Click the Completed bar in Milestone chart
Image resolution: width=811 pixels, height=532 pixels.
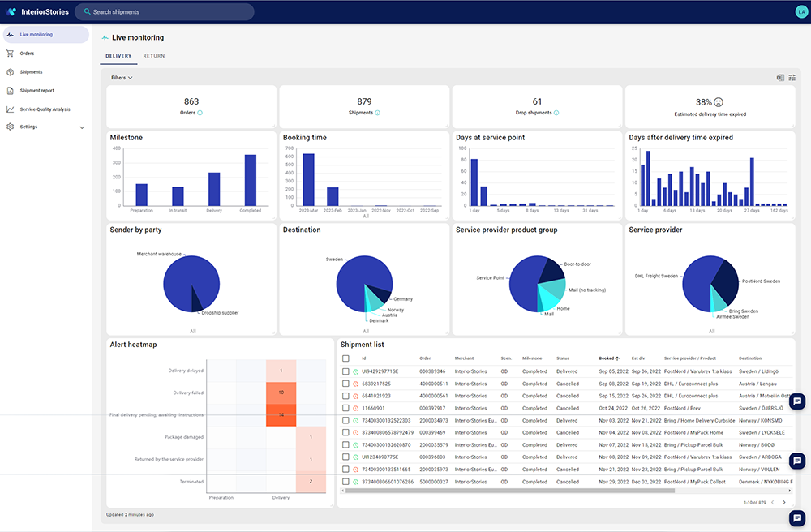[251, 180]
